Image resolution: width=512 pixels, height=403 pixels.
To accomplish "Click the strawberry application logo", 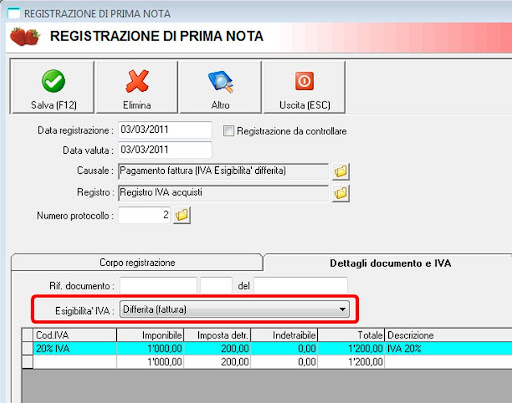I will 25,37.
